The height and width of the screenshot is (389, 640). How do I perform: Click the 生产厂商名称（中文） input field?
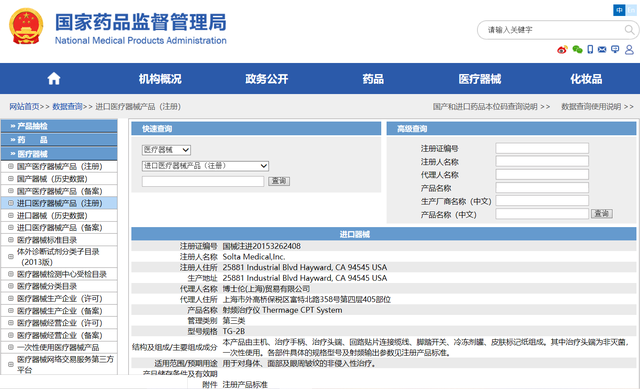click(x=542, y=201)
